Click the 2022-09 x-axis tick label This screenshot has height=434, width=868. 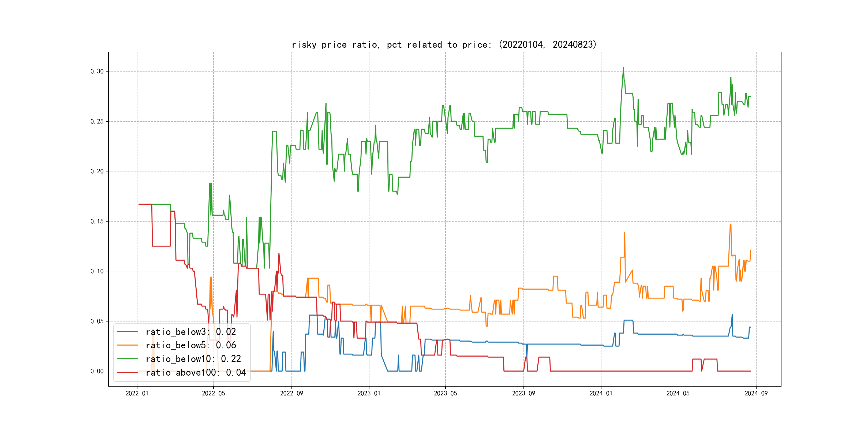291,393
